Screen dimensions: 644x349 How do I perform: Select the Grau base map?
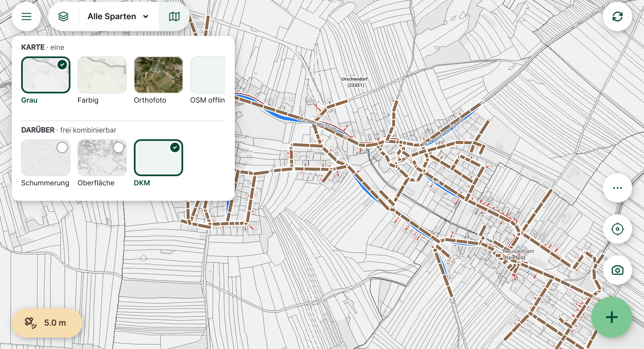tap(46, 75)
